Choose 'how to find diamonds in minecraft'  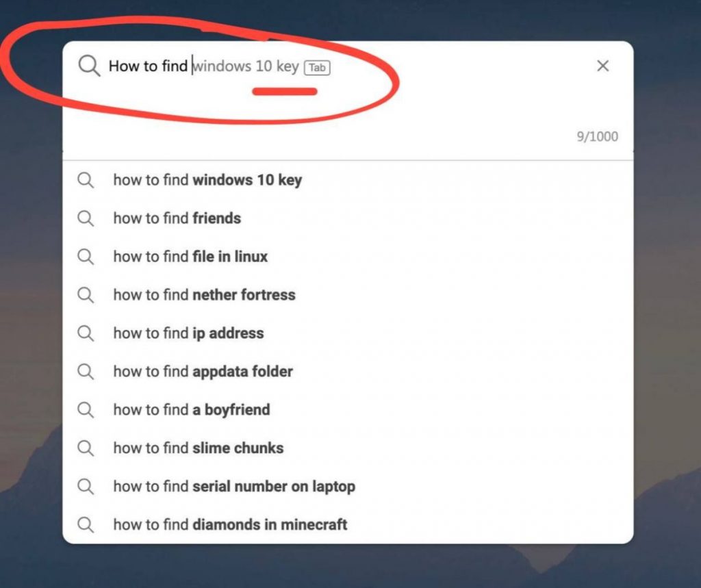coord(348,524)
